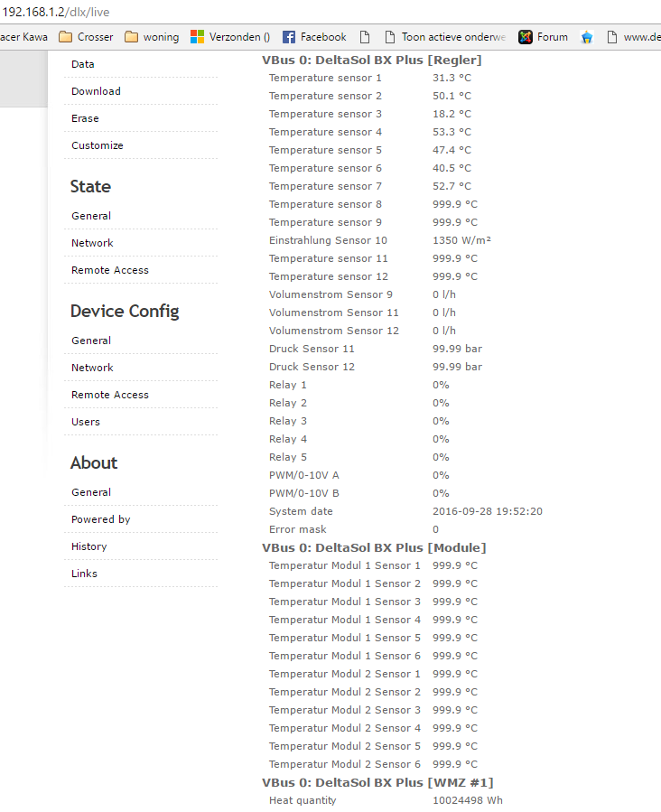
Task: Open the Erase menu item
Action: 85,118
